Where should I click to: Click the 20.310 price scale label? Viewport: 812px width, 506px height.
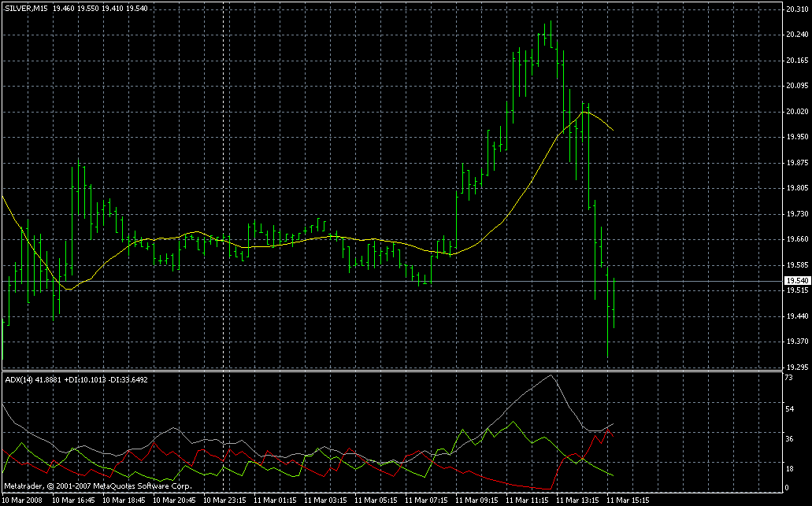(795, 9)
